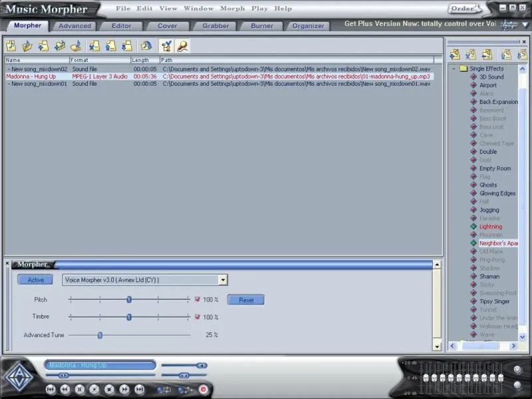Open the Play menu
The width and height of the screenshot is (532, 399).
pyautogui.click(x=259, y=8)
